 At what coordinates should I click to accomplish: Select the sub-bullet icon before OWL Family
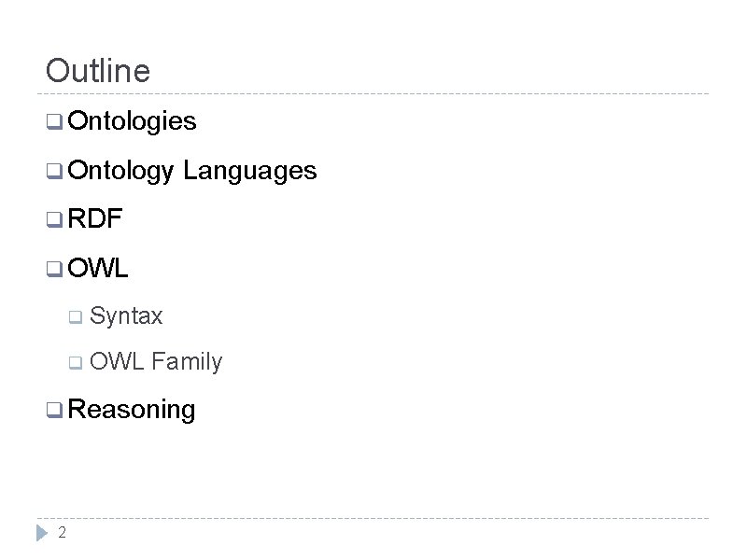pos(76,363)
